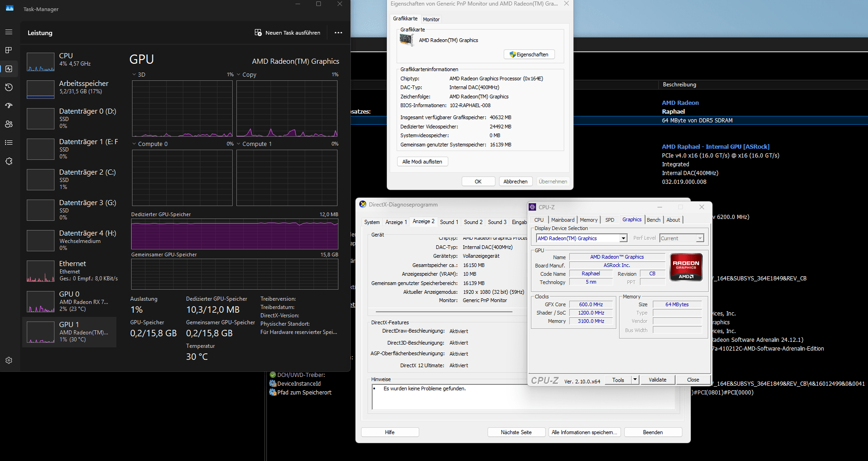868x461 pixels.
Task: Click OK in graphics properties dialog
Action: pyautogui.click(x=478, y=182)
